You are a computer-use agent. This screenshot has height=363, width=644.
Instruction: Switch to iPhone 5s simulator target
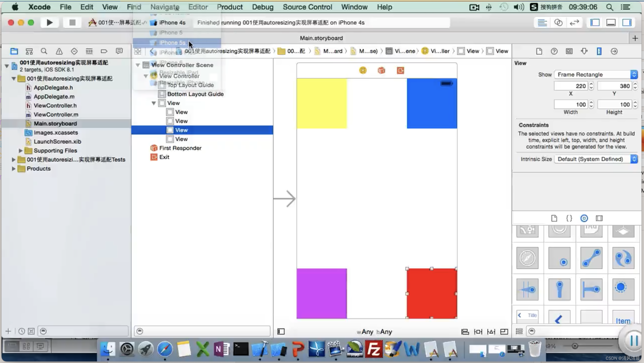172,42
